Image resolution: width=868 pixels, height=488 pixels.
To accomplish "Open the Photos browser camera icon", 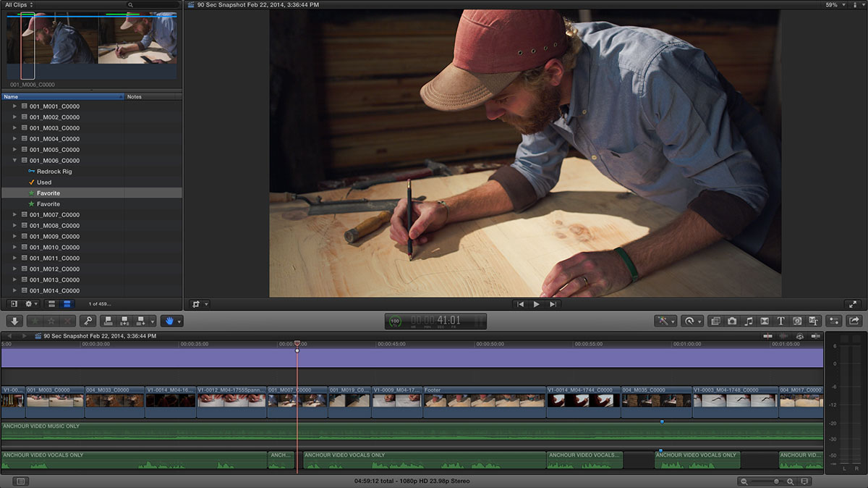I will point(732,321).
